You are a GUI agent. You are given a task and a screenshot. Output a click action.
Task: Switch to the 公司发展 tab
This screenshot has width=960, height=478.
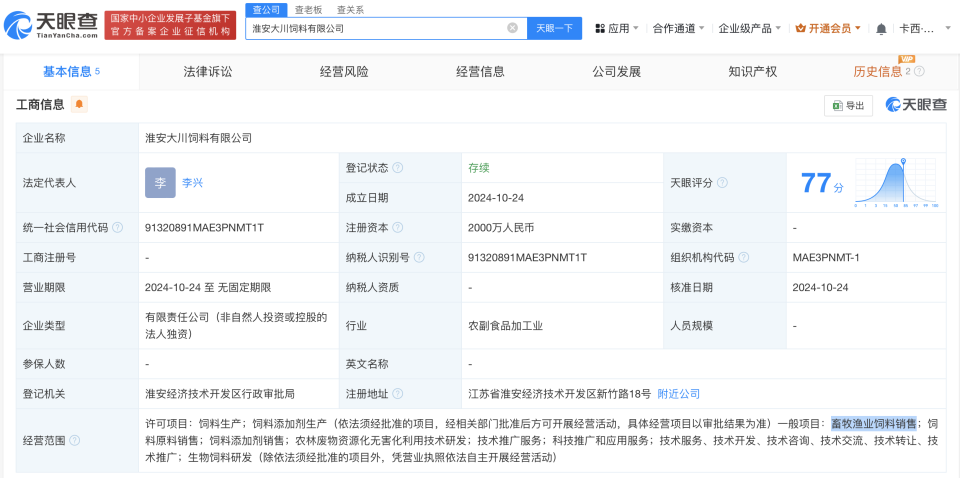point(617,72)
